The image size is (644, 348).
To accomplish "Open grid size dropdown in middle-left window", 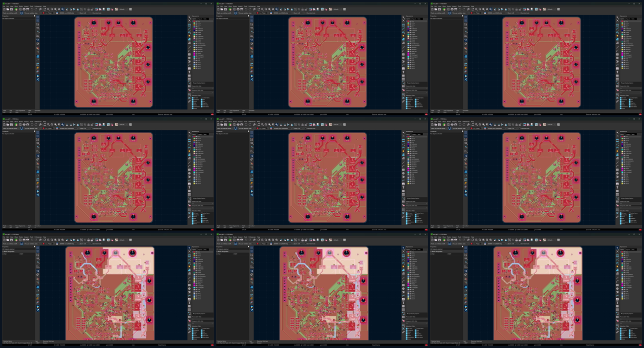I will 69,128.
